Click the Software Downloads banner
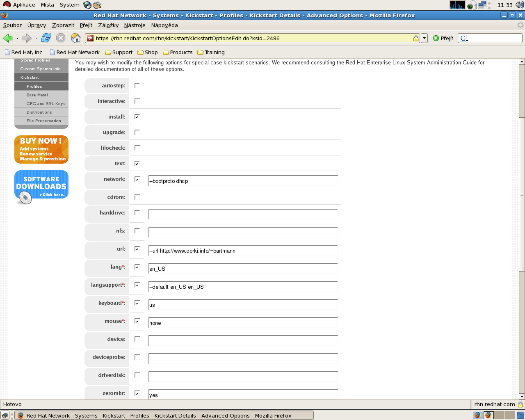The height and width of the screenshot is (420, 525). coord(41,187)
